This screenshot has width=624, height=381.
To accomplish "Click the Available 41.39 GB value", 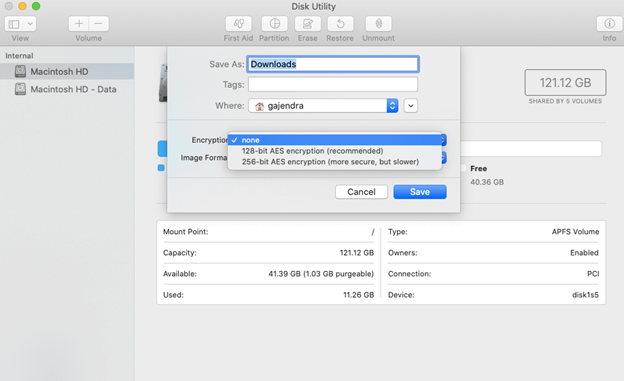I will pos(321,274).
